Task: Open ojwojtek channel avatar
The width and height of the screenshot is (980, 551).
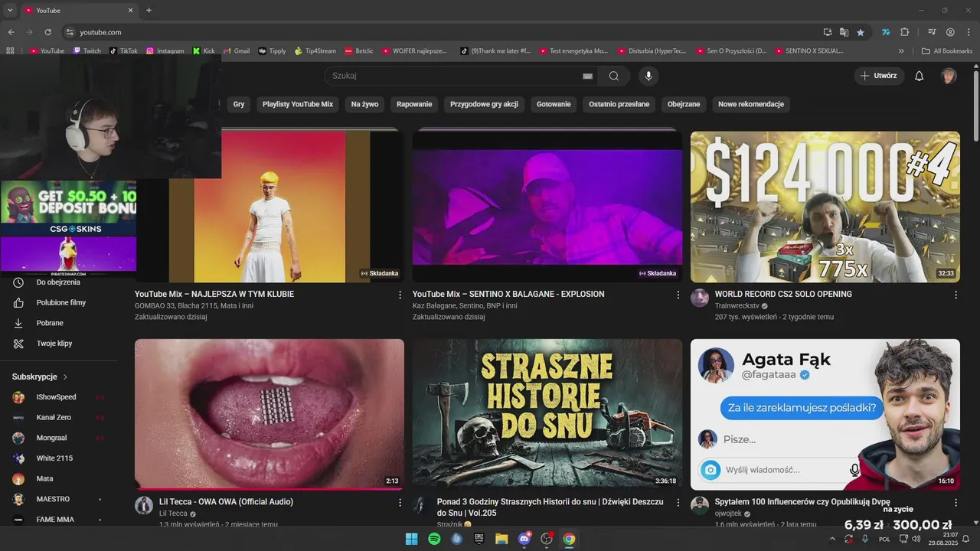Action: pyautogui.click(x=700, y=505)
